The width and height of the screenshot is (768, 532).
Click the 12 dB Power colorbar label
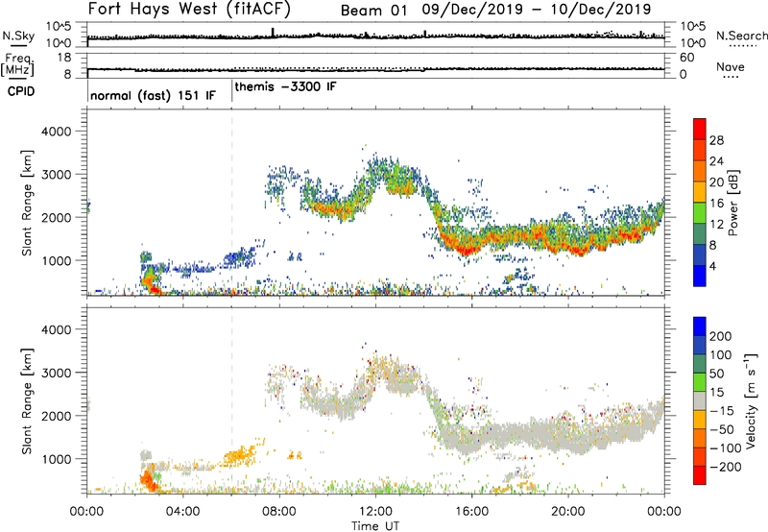(716, 225)
